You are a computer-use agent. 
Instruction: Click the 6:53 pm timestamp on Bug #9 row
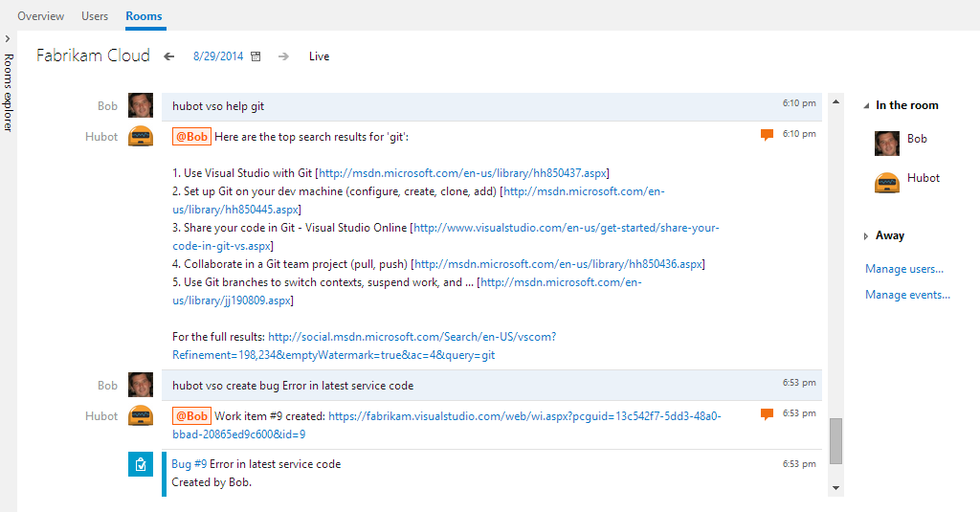[x=799, y=464]
